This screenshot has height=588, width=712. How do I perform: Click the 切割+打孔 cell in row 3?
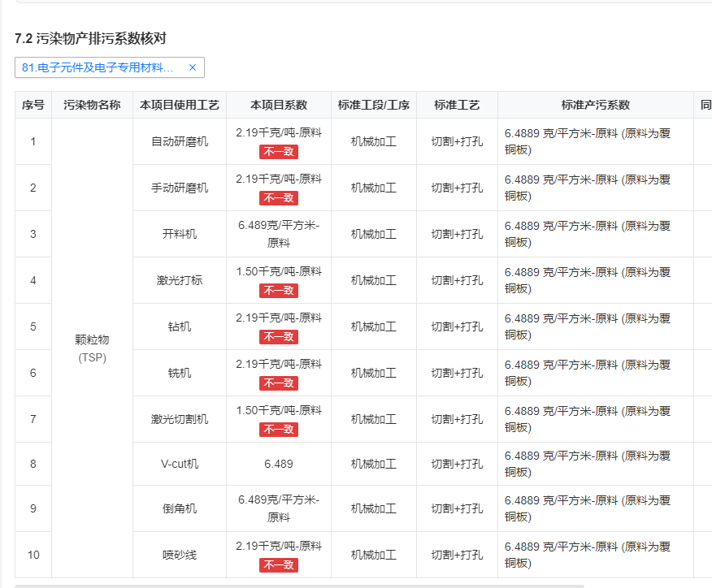(457, 234)
